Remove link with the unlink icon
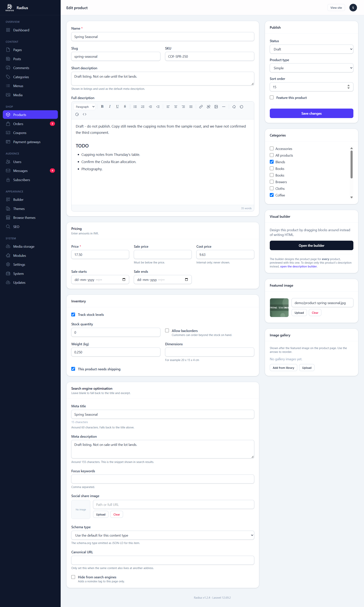Viewport: 364px width, 607px height. tap(209, 106)
